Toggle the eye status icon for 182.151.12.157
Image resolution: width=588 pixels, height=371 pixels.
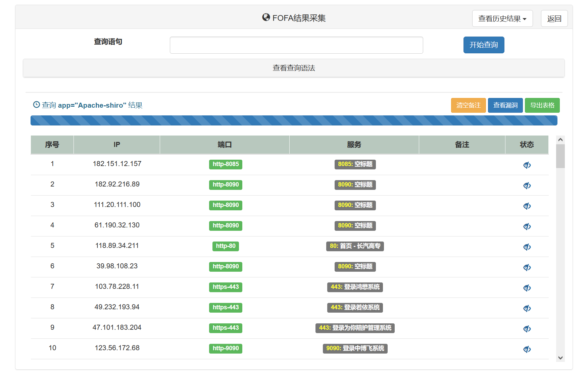tap(527, 165)
